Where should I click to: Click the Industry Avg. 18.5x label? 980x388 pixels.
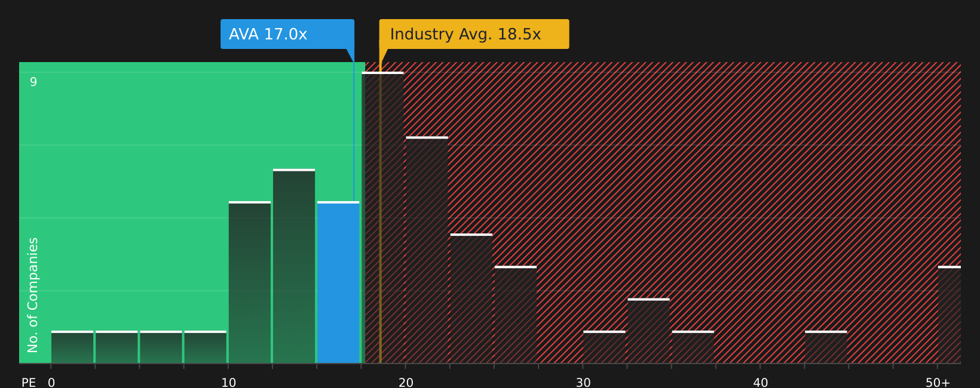click(x=474, y=34)
